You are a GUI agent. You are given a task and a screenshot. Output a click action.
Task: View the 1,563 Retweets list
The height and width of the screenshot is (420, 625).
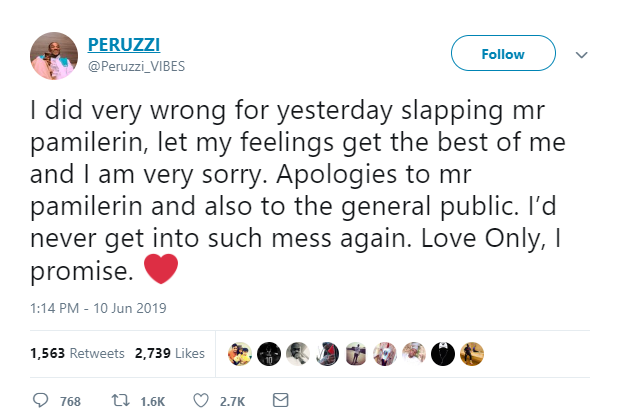point(77,353)
